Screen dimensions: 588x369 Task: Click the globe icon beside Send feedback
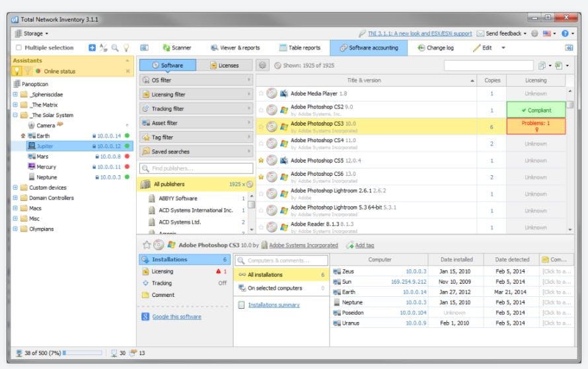[534, 34]
